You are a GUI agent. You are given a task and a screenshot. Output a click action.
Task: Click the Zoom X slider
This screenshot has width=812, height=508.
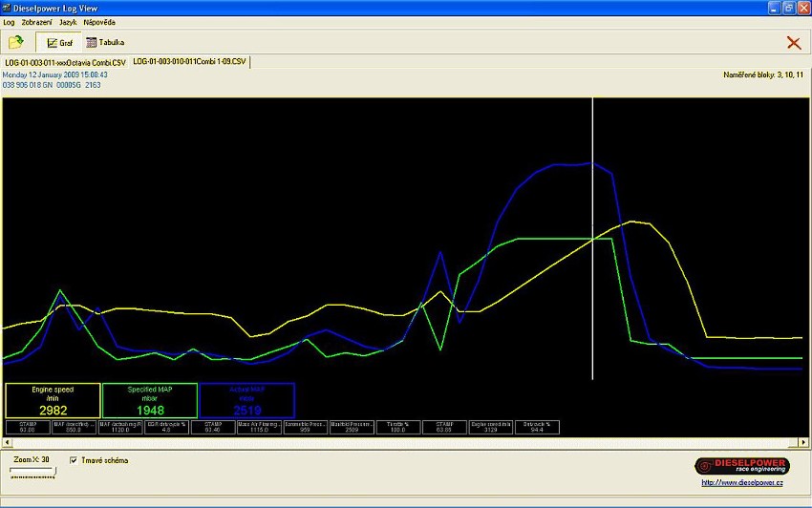[x=32, y=470]
